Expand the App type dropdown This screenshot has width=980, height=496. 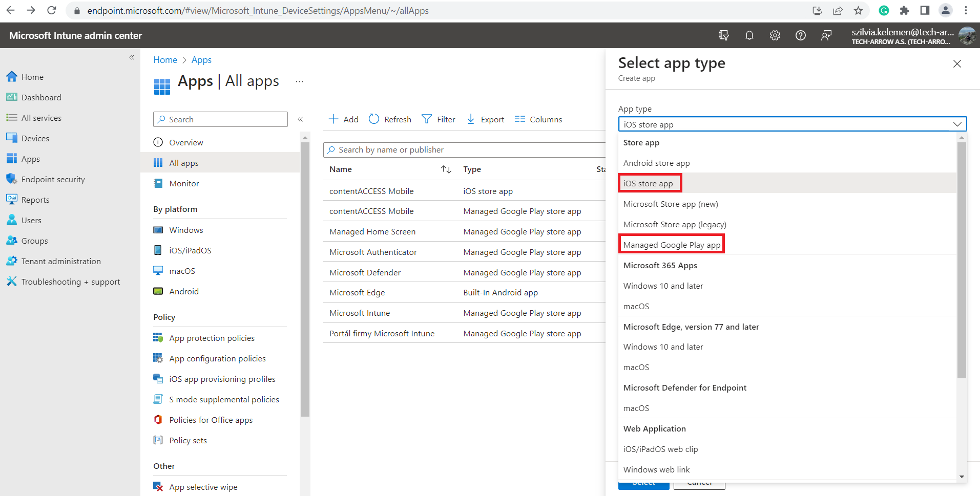[x=792, y=124]
